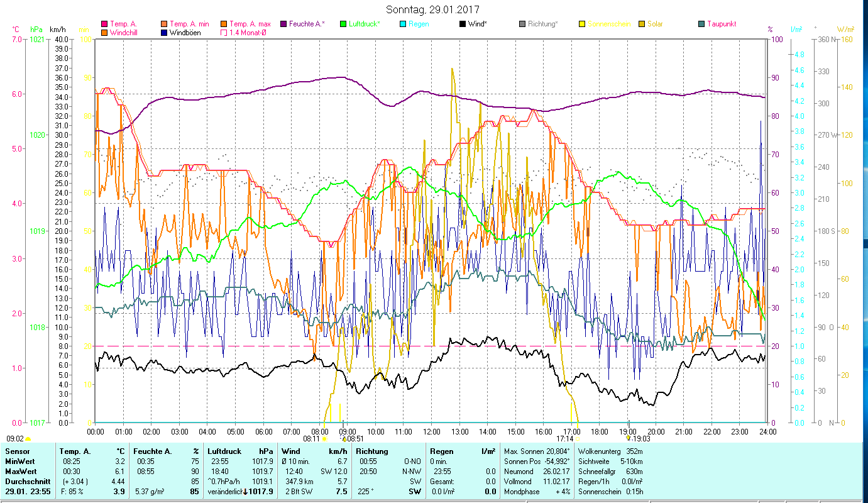Image resolution: width=868 pixels, height=503 pixels.
Task: Click the veränderlich pressure trend text
Action: pos(225,491)
